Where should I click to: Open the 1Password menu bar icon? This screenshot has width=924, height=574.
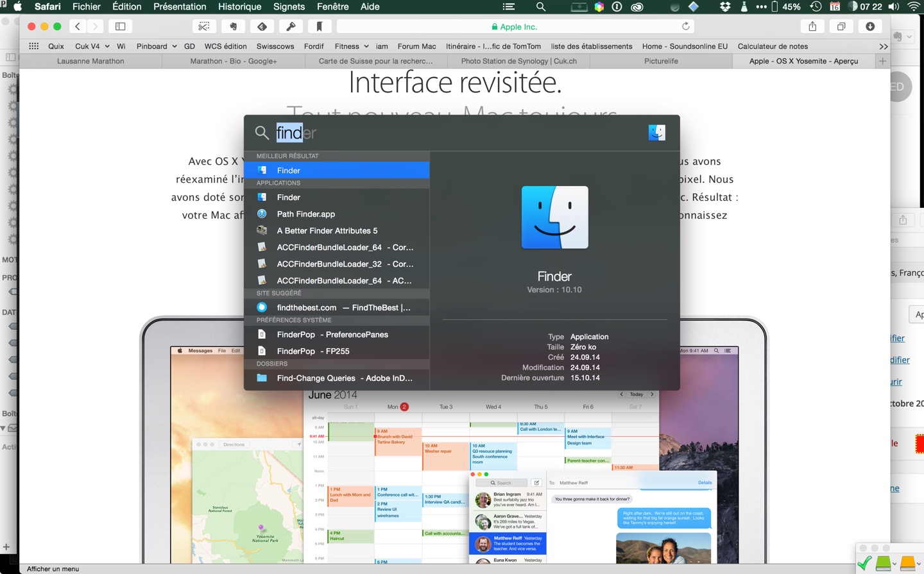tap(617, 6)
